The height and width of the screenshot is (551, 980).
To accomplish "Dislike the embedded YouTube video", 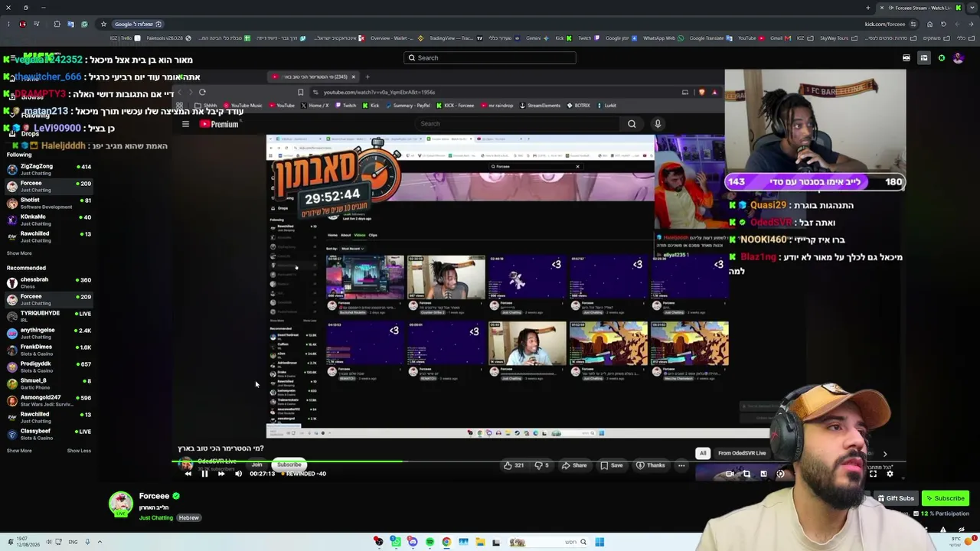I will point(541,465).
